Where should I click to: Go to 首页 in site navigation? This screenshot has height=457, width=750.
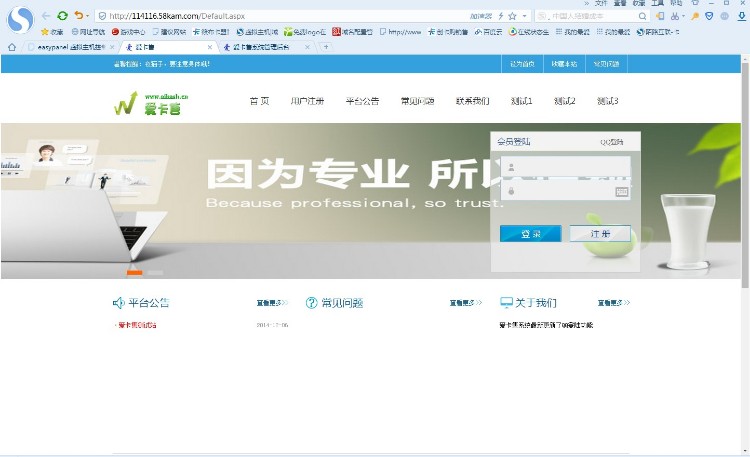tap(259, 101)
